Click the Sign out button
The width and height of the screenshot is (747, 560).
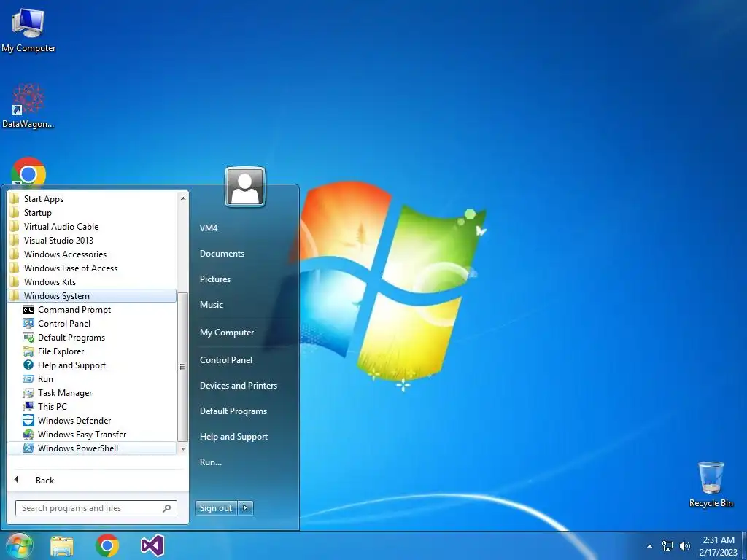(216, 508)
